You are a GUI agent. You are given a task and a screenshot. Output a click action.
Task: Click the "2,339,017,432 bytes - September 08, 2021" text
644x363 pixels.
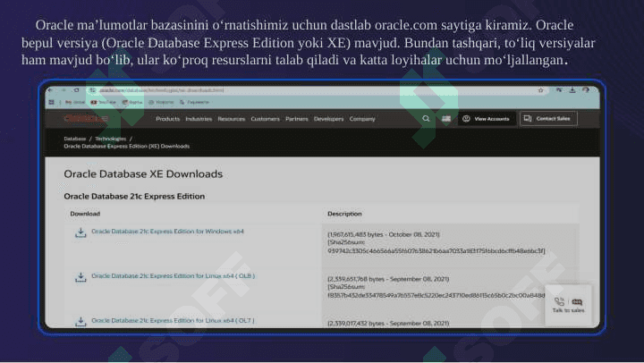coord(388,323)
